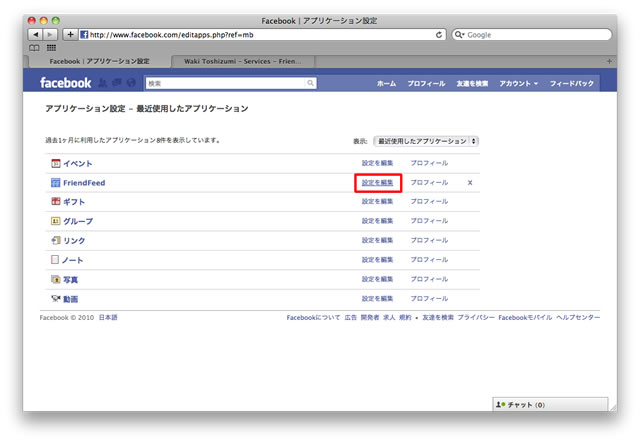Viewport: 640px width, 443px height.
Task: Click the グループ group icon
Action: click(x=56, y=221)
